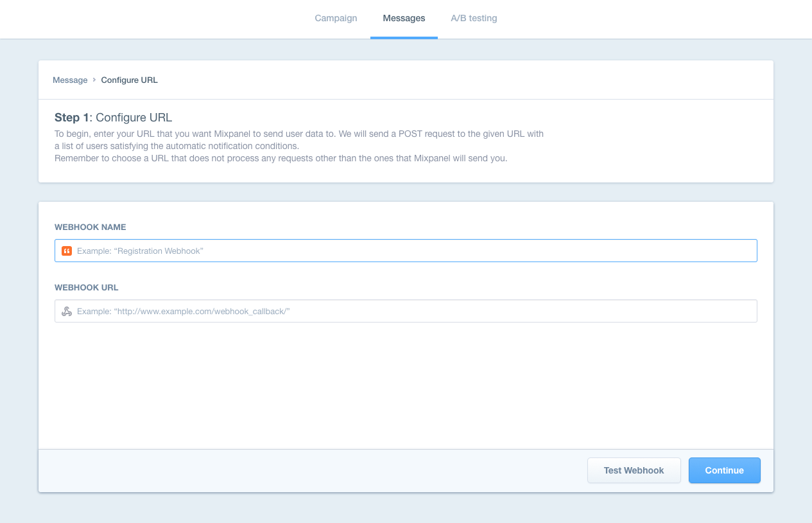The height and width of the screenshot is (523, 812).
Task: Click the Configure URL breadcrumb item
Action: (x=129, y=80)
